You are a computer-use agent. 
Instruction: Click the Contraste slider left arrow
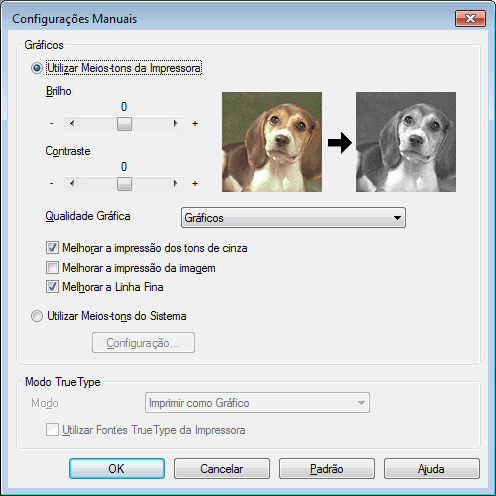coord(72,183)
